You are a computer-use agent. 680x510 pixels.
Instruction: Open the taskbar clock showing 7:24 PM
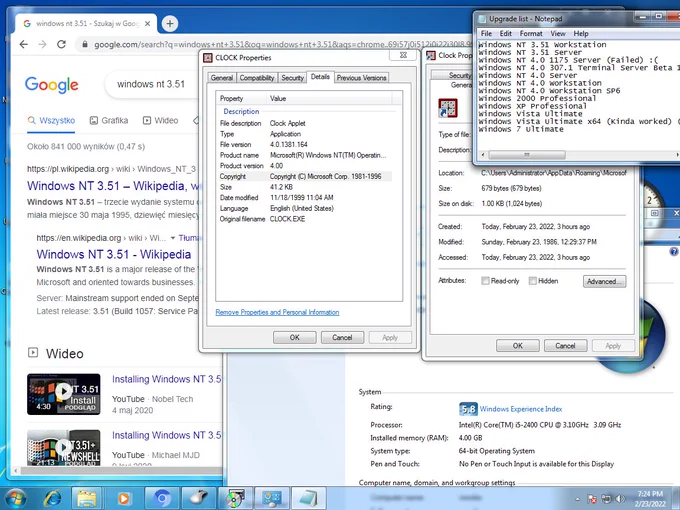650,499
